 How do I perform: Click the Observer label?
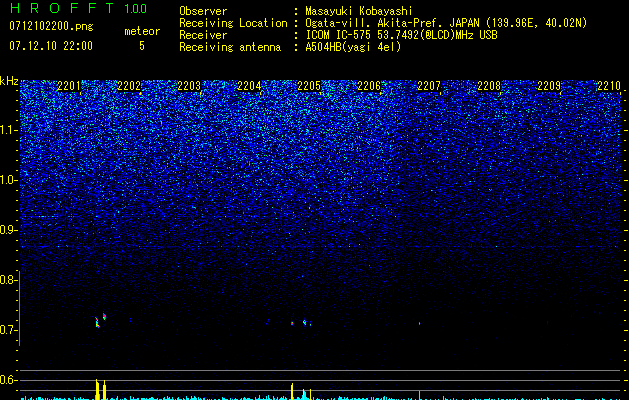click(x=203, y=11)
